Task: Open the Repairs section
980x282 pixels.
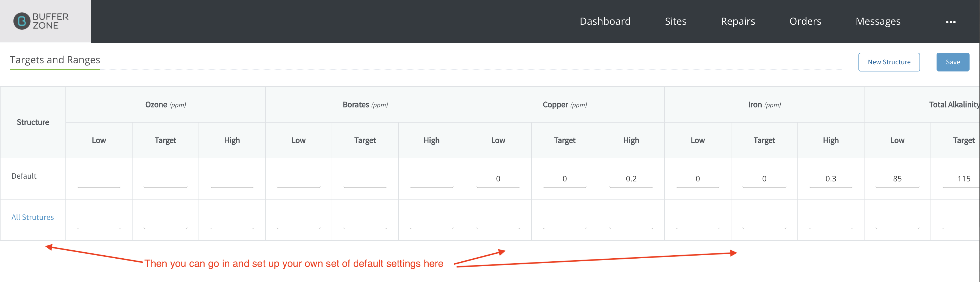Action: click(x=738, y=21)
